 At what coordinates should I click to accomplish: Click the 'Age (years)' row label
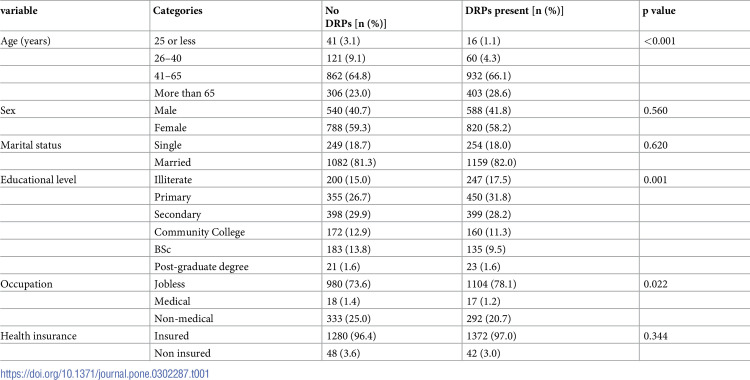click(25, 41)
